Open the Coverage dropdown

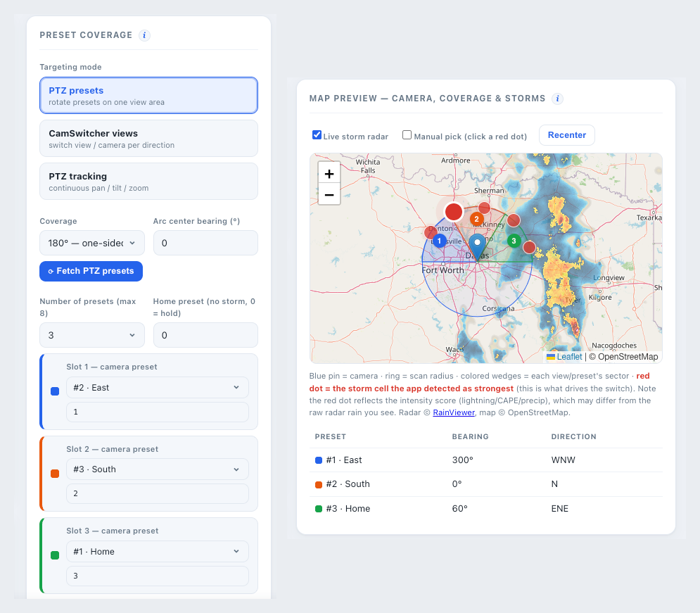click(x=92, y=243)
